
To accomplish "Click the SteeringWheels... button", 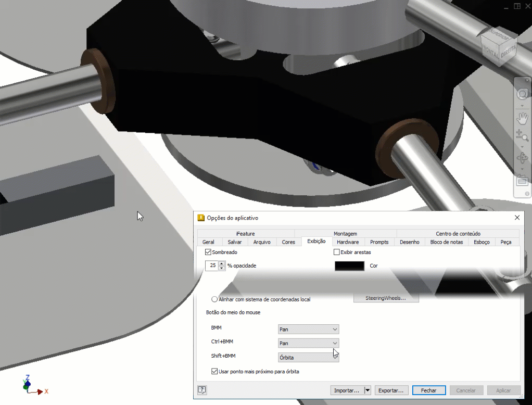I will click(386, 298).
